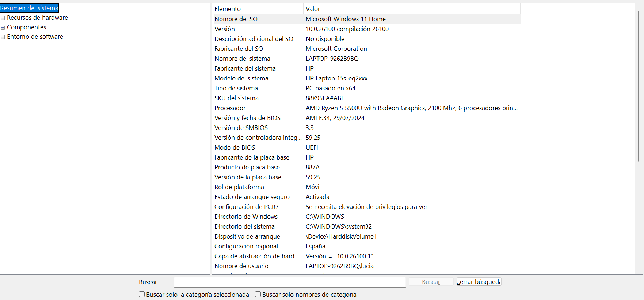Click the Móvil platform role value
Image resolution: width=644 pixels, height=300 pixels.
(x=313, y=187)
